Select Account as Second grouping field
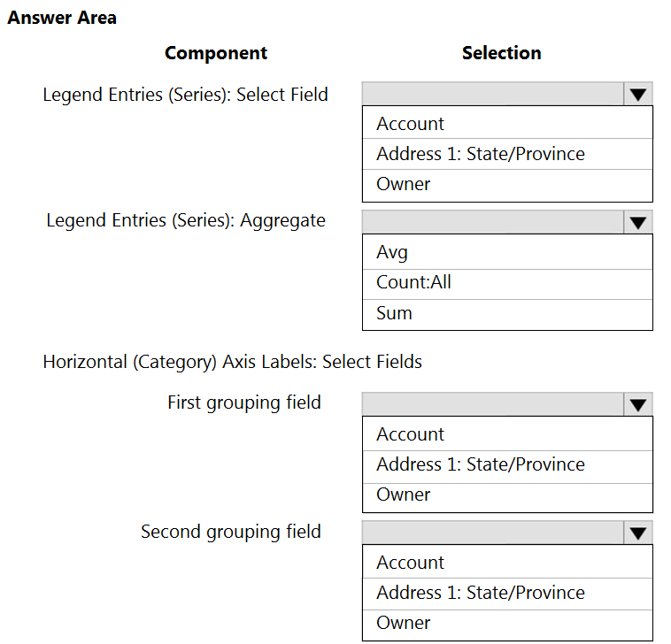This screenshot has height=644, width=671. [411, 563]
